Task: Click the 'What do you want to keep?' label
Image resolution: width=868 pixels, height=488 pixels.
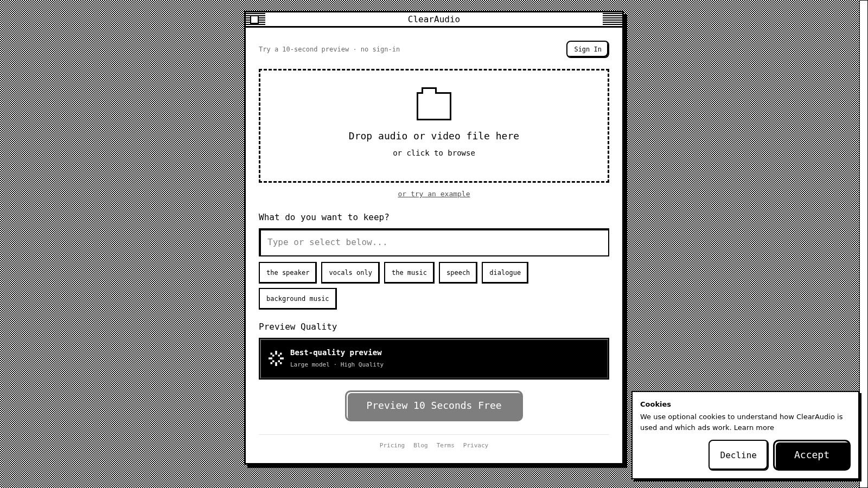Action: click(324, 217)
